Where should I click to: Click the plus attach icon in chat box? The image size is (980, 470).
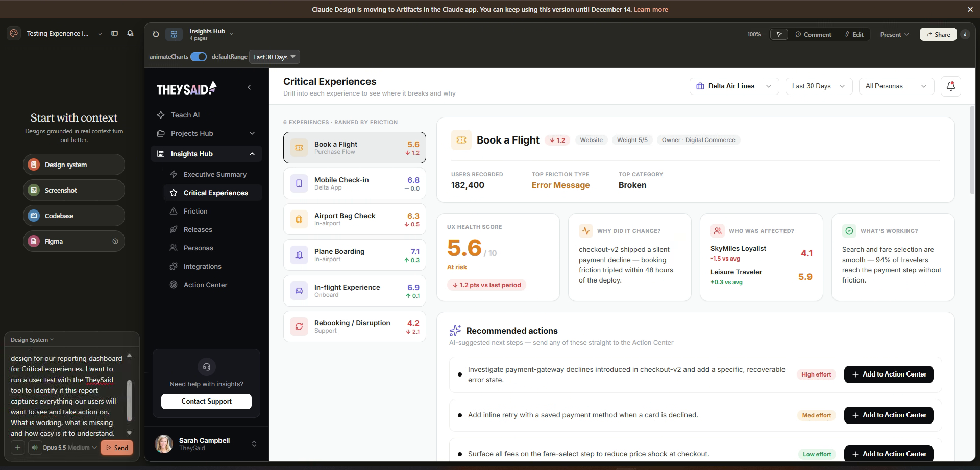tap(18, 448)
